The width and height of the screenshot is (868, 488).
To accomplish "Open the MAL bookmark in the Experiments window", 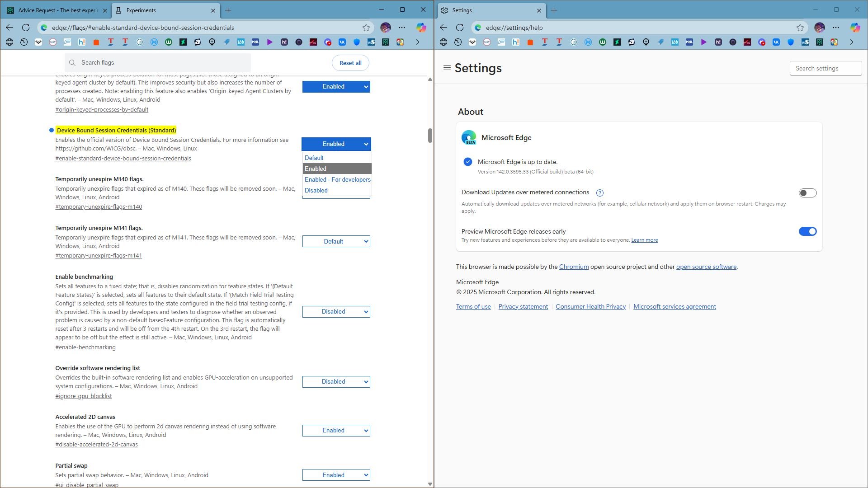I will (255, 42).
